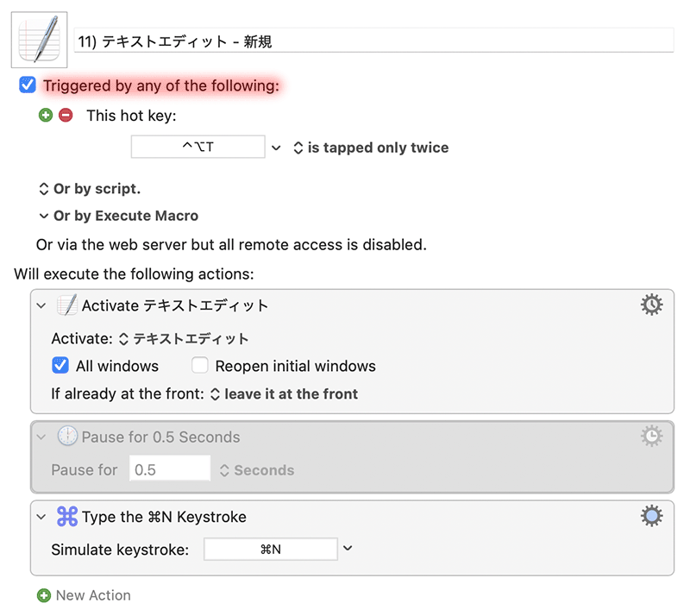Click the TextEdit icon in Activate action
Viewport: 690px width, 616px height.
pos(67,305)
